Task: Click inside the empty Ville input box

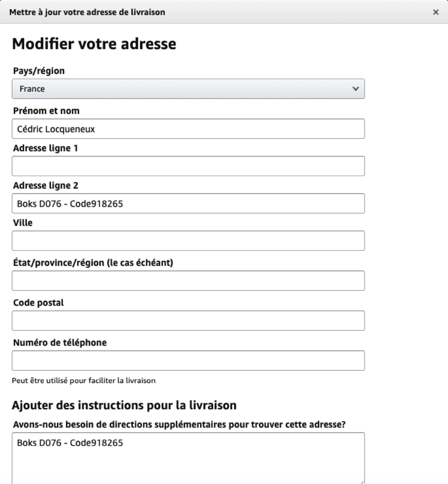Action: coord(188,241)
